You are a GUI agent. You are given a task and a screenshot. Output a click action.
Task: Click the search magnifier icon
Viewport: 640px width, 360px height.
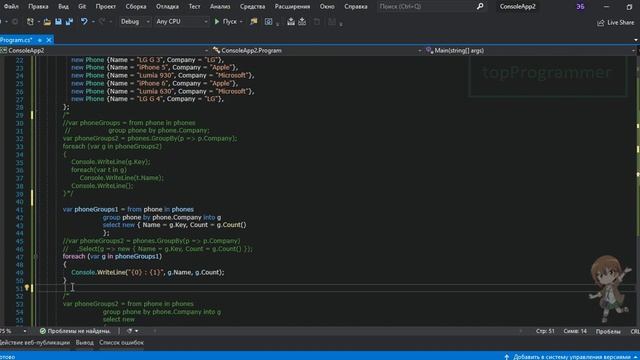point(480,7)
